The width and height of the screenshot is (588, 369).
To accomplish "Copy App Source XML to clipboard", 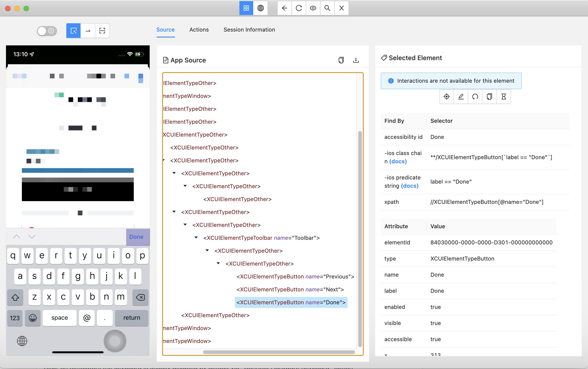I will (x=341, y=60).
